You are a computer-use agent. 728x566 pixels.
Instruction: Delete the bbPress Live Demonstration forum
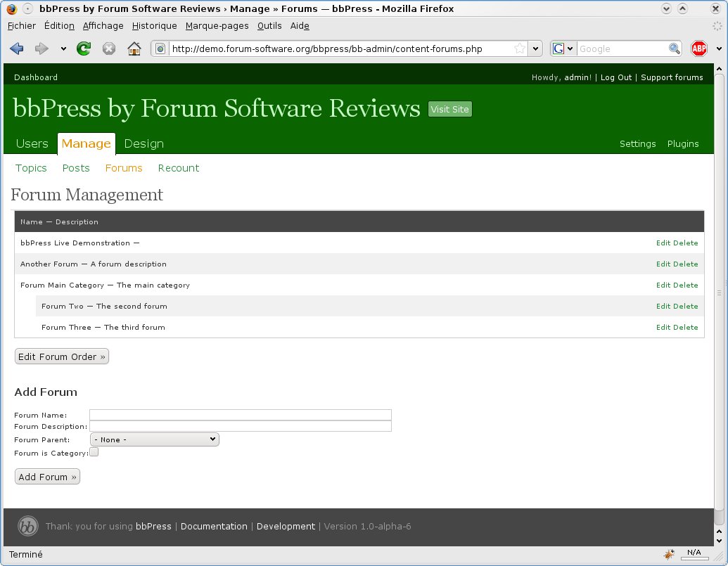coord(685,243)
